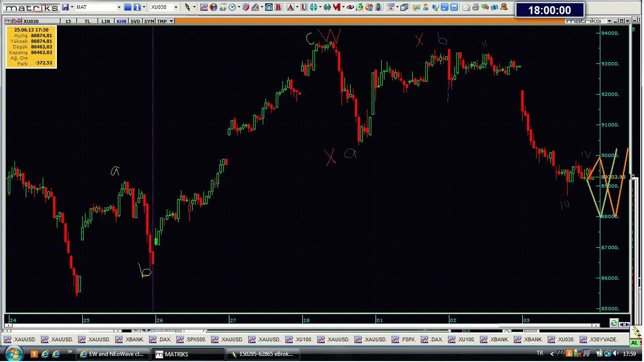
Task: Open dropdown arrow after TMP button
Action: (171, 21)
